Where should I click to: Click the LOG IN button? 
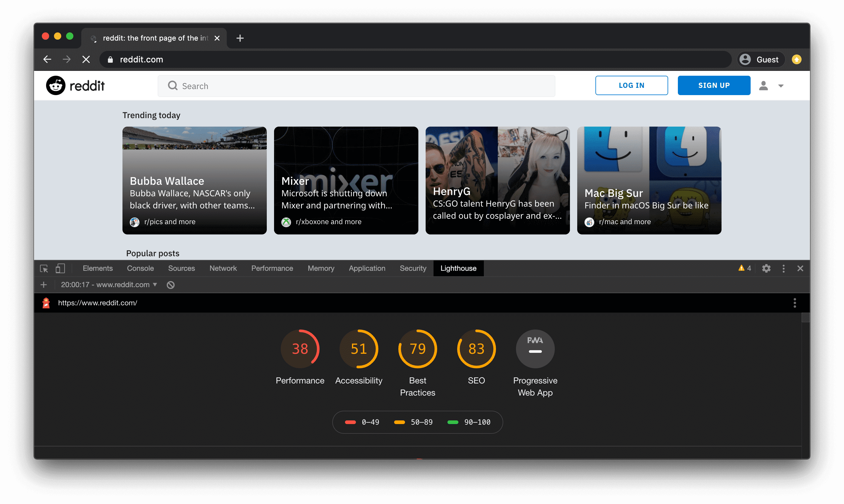click(x=631, y=85)
